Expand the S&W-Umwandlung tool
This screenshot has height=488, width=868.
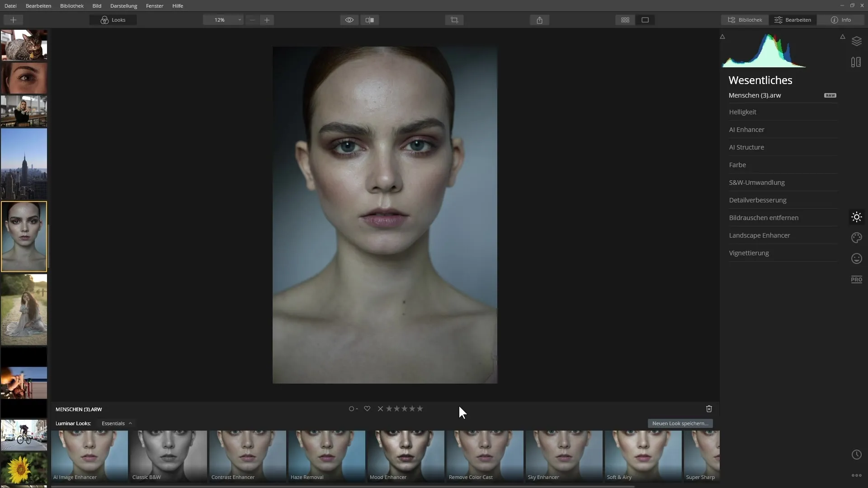point(783,183)
